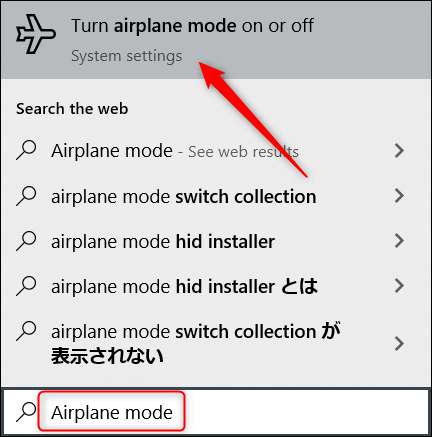Expand airplane mode hid installer chevron
The width and height of the screenshot is (432, 437).
coord(399,241)
